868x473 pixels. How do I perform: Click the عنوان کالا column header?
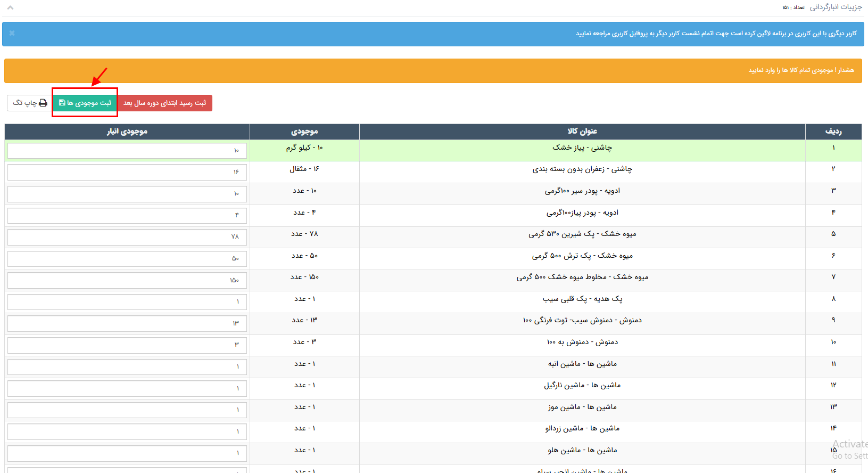point(582,132)
